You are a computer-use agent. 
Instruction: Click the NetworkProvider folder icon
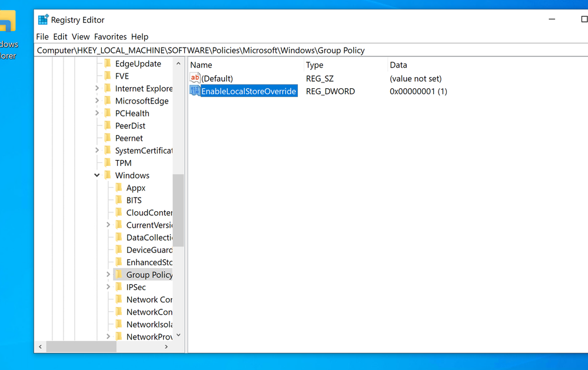pos(119,336)
